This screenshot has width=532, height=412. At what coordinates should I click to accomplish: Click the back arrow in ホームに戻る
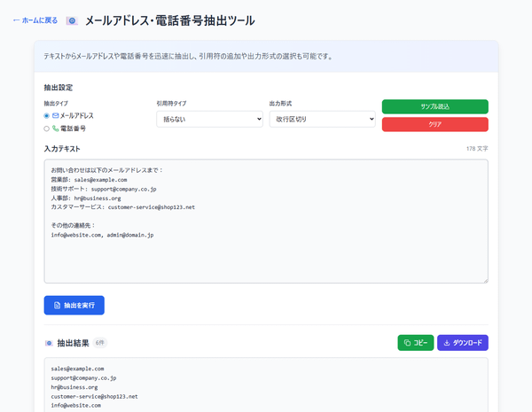coord(16,19)
